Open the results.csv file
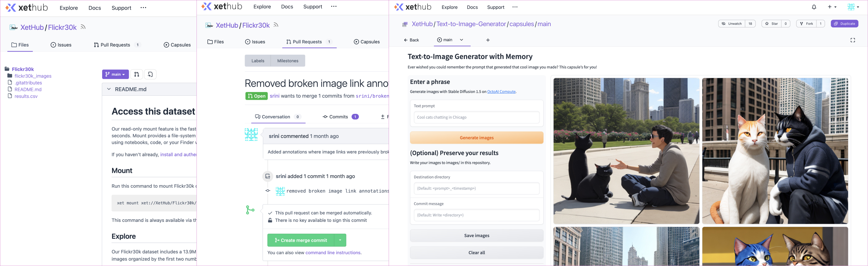 (25, 96)
